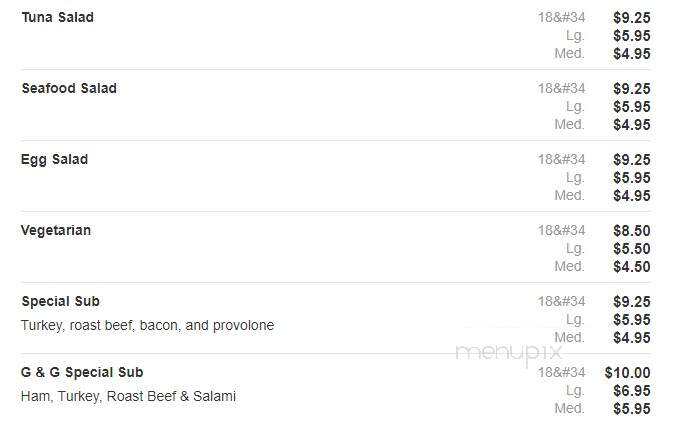The image size is (688, 435).
Task: Click the Vegetarian Lg. $5.50 price
Action: pos(632,249)
